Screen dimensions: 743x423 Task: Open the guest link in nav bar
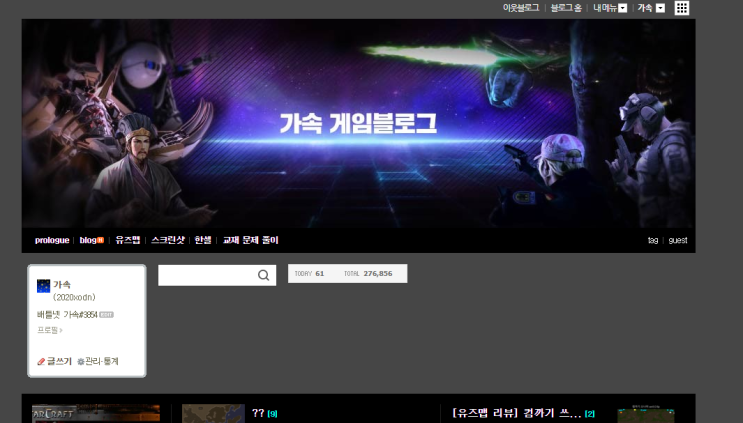pyautogui.click(x=678, y=240)
